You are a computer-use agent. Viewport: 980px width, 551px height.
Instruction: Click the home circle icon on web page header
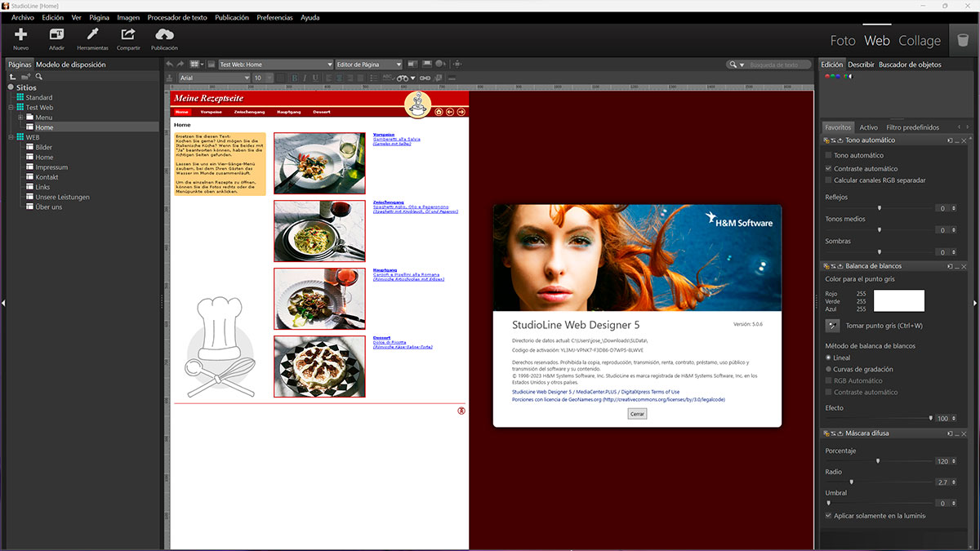click(439, 112)
